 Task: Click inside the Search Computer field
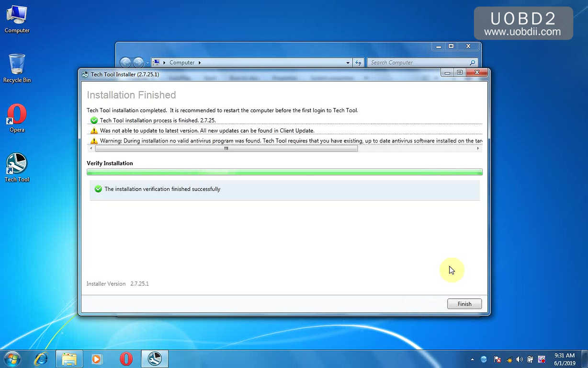click(x=418, y=63)
